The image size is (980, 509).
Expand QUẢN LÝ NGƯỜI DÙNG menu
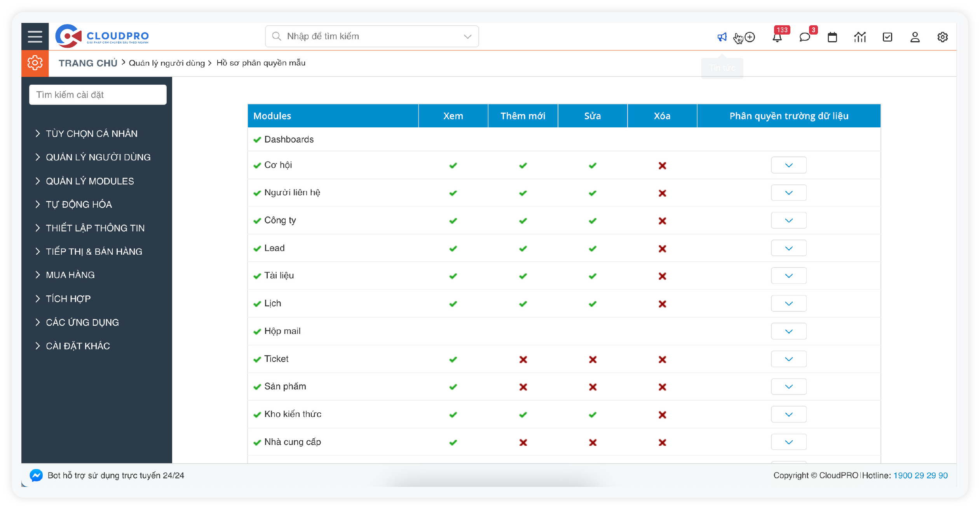click(98, 157)
